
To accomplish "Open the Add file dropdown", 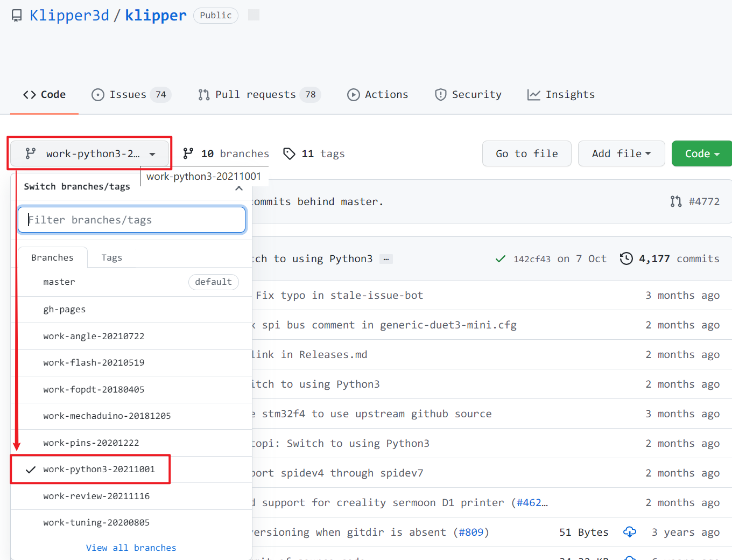I will click(x=622, y=154).
